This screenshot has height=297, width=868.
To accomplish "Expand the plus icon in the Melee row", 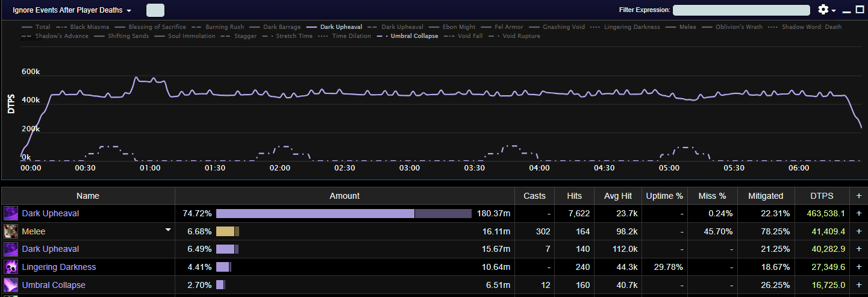I will 858,231.
